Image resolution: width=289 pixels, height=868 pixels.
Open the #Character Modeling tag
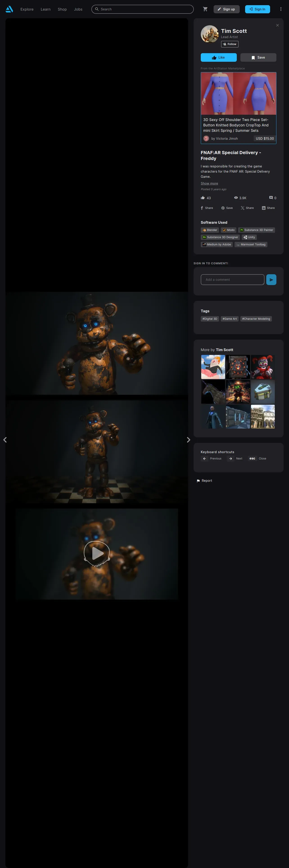coord(256,319)
